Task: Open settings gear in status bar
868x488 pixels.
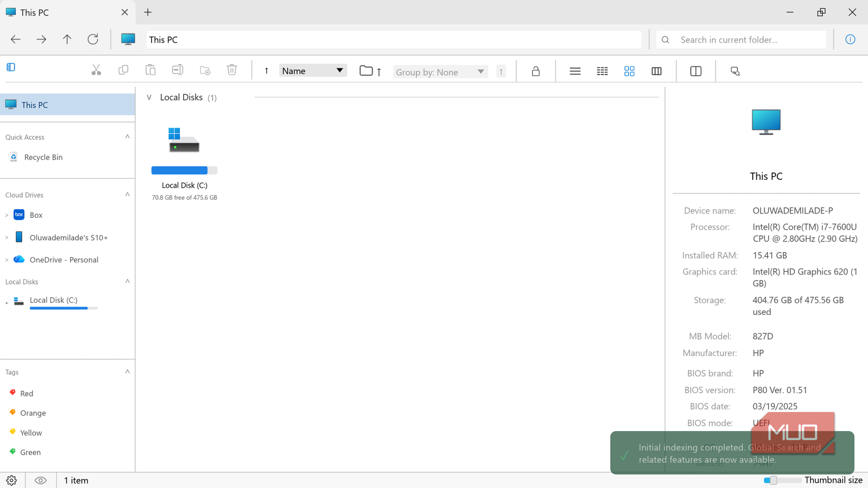Action: (x=12, y=480)
